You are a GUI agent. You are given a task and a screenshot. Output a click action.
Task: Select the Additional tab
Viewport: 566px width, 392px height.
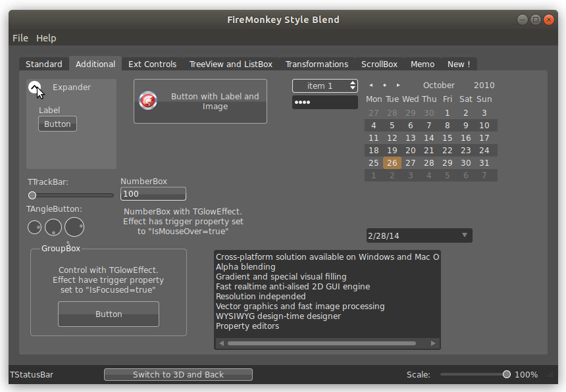(95, 64)
